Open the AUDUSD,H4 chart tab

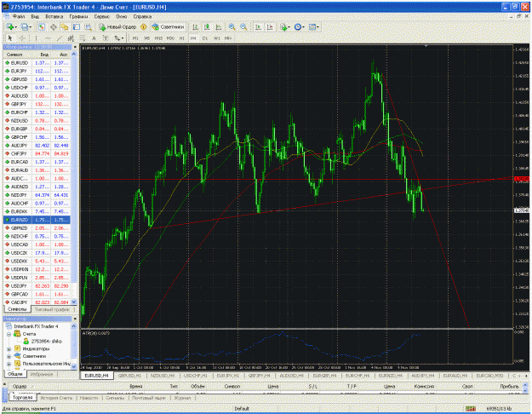point(291,376)
